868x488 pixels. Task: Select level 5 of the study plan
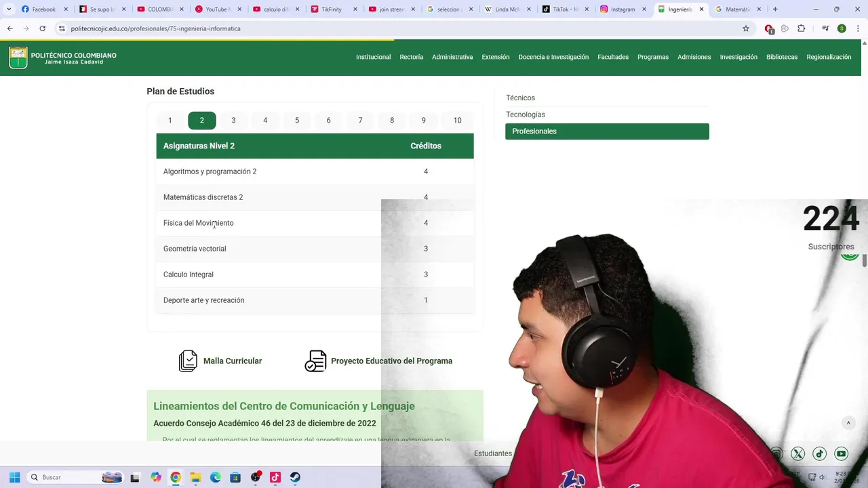pyautogui.click(x=297, y=121)
